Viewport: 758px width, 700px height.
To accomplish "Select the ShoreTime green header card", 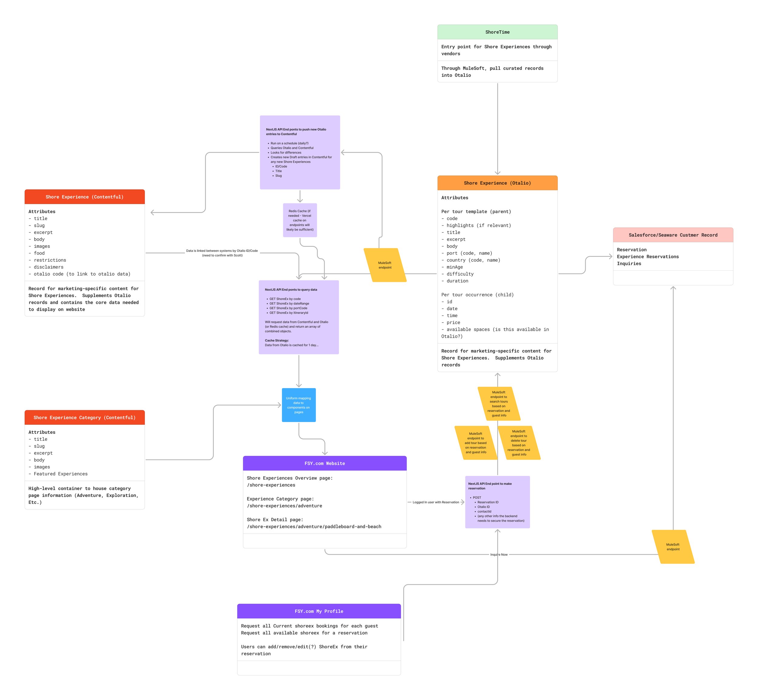I will tap(497, 32).
